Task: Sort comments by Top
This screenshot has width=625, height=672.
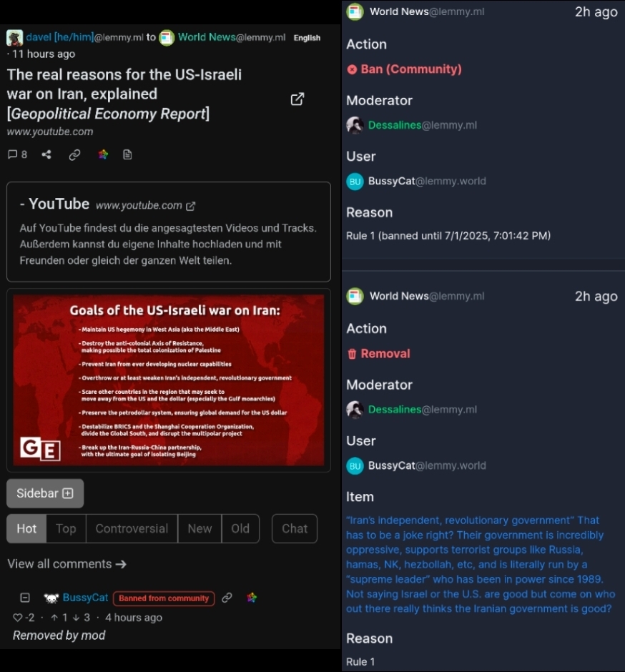Action: [x=66, y=528]
